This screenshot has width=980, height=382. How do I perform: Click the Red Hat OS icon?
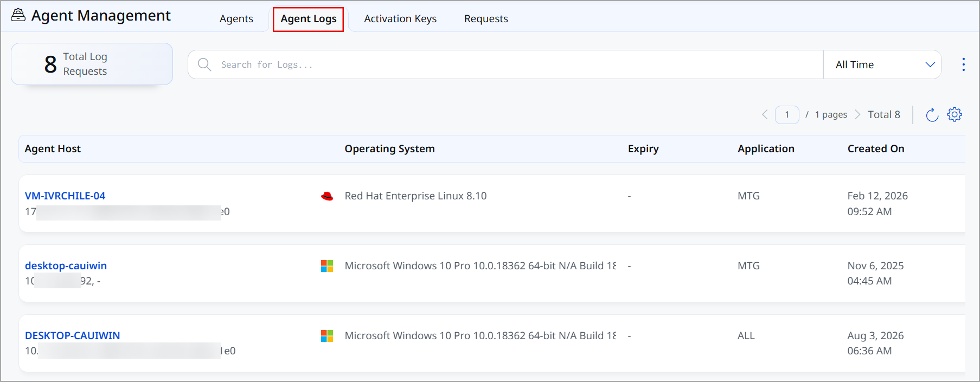click(x=327, y=196)
